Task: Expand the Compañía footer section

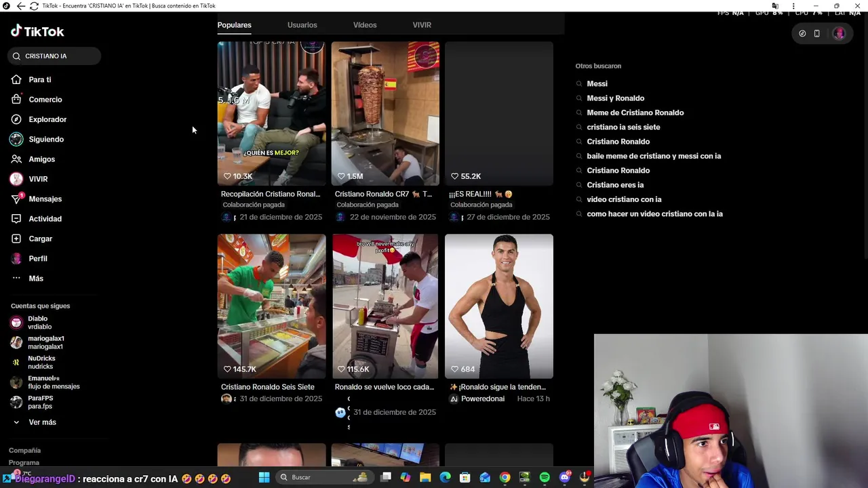Action: 24,451
